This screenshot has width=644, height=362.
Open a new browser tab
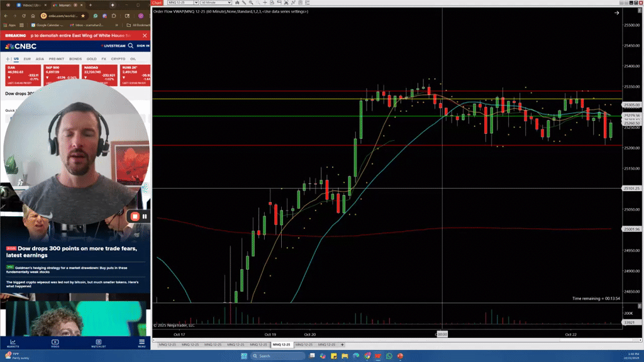[x=91, y=5]
